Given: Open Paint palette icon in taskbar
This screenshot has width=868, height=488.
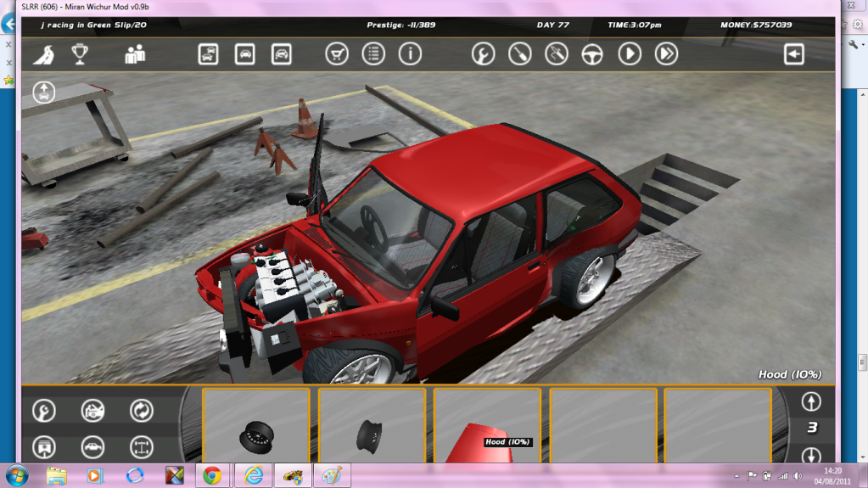Looking at the screenshot, I should 332,476.
